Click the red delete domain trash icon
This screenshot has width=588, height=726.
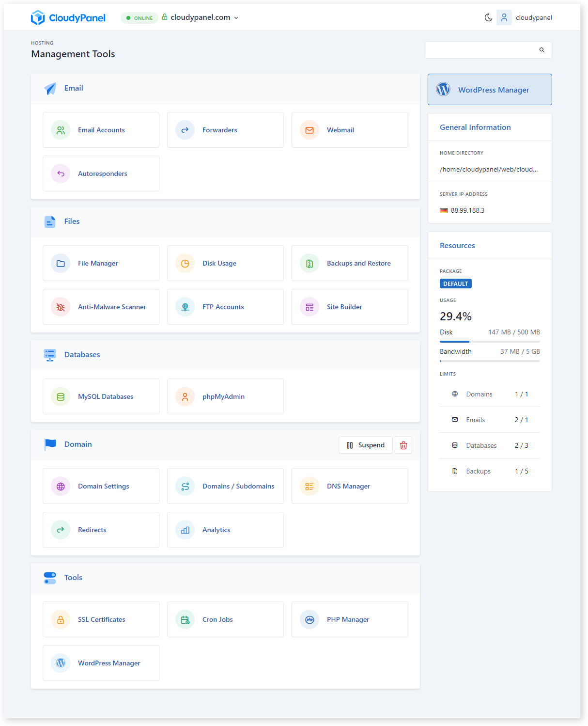[x=403, y=445]
